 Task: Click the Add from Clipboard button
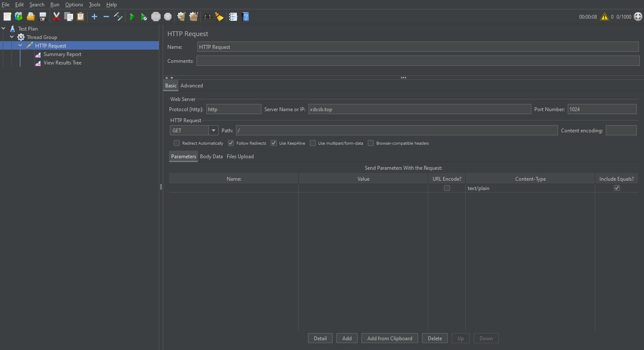pyautogui.click(x=389, y=339)
